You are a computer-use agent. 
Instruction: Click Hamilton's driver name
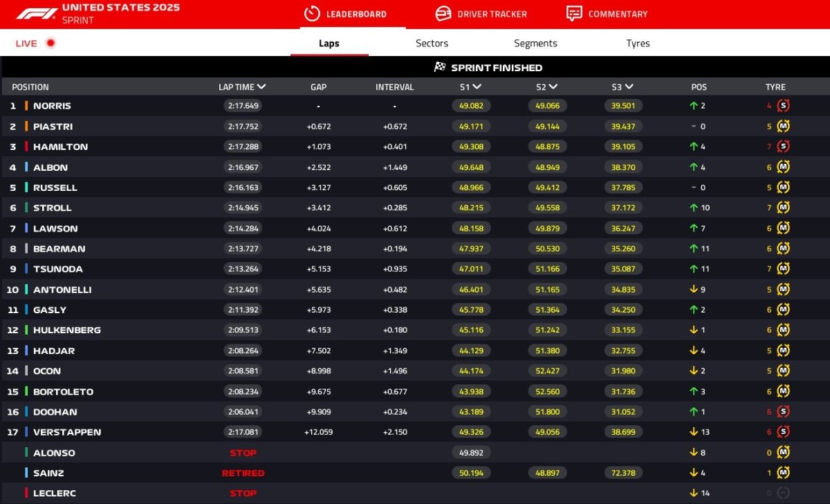(x=60, y=147)
